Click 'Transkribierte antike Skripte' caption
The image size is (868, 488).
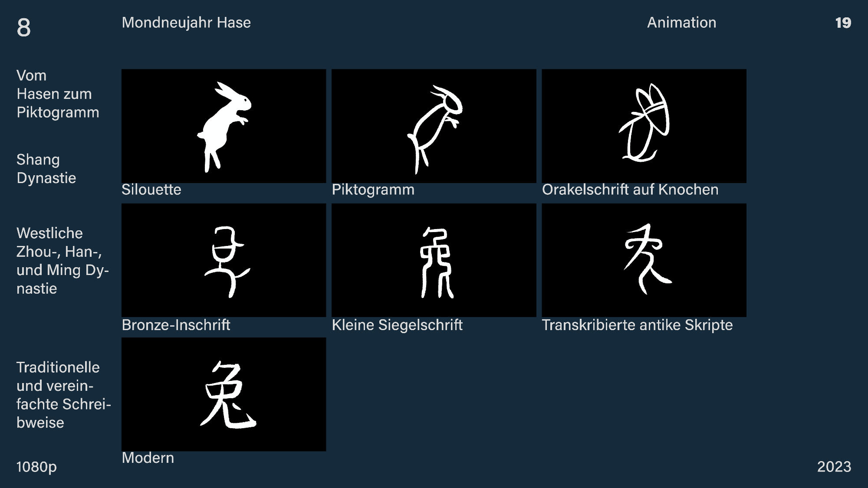click(x=637, y=325)
